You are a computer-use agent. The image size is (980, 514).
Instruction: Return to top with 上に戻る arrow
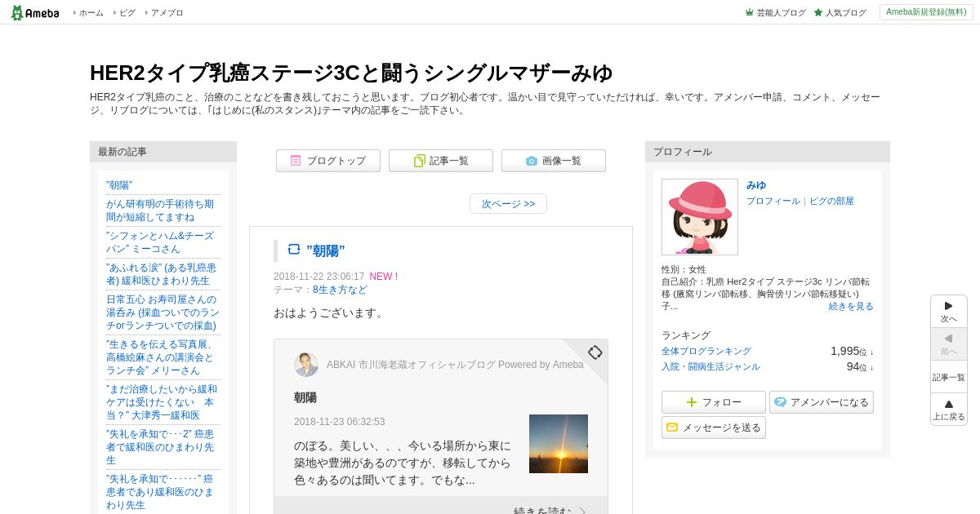(949, 409)
